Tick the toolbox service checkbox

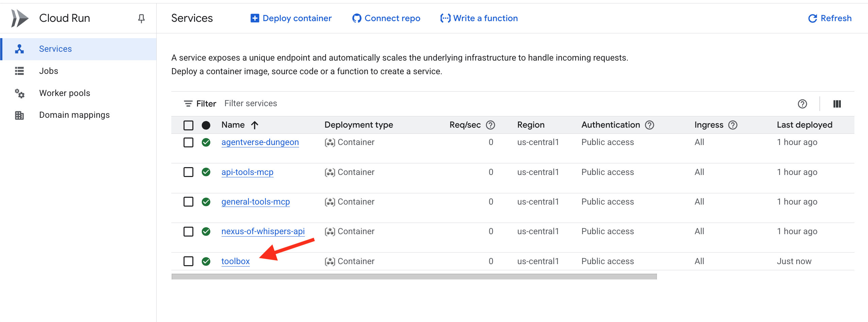pos(188,261)
